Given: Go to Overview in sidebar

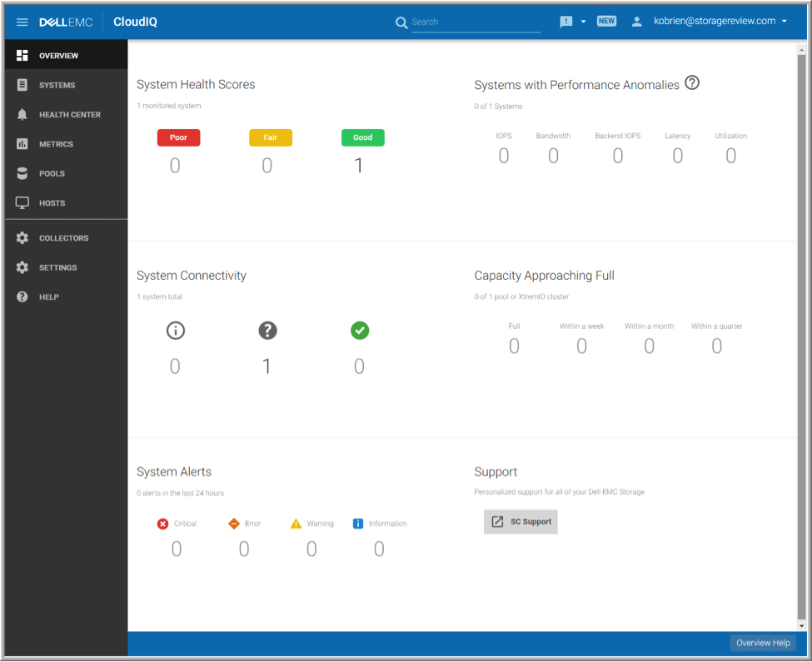Looking at the screenshot, I should pos(67,56).
